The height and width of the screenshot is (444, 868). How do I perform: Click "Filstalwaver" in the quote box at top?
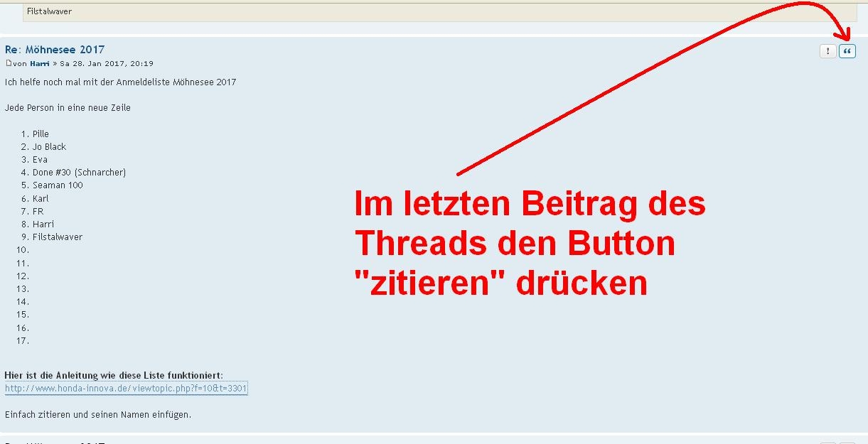[x=49, y=11]
